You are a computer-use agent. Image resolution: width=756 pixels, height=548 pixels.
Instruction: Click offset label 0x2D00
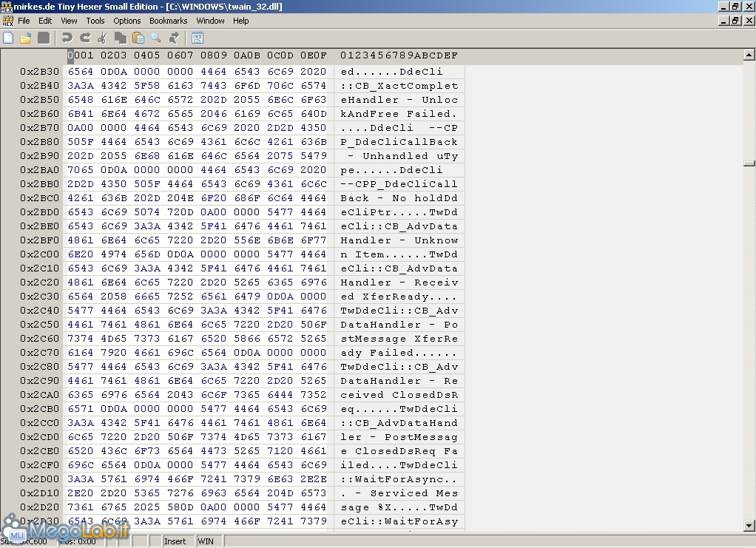click(39, 479)
